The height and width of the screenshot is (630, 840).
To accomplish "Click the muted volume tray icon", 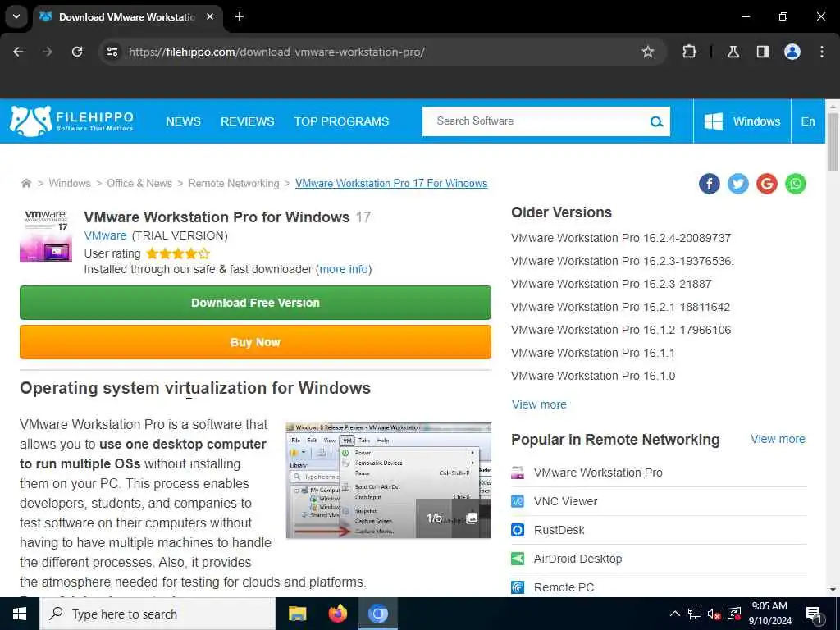I will [714, 614].
